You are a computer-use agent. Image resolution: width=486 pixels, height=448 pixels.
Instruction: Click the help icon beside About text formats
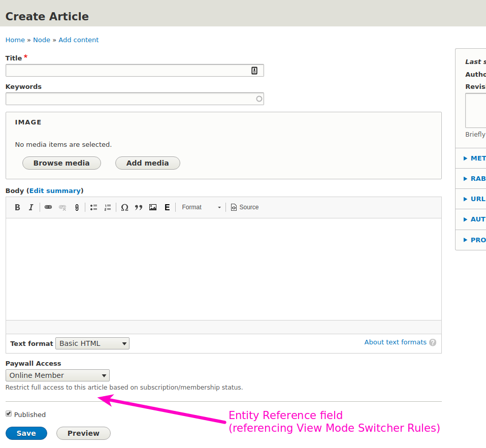(433, 342)
